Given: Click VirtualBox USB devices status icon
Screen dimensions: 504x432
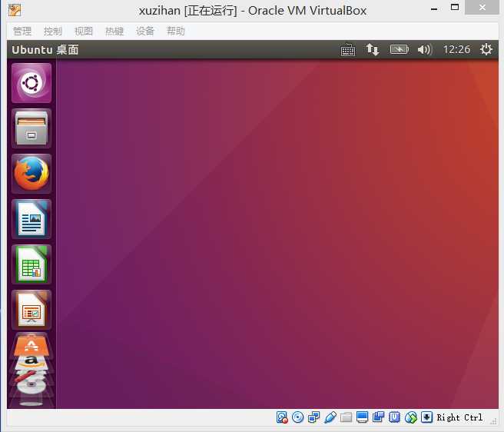Looking at the screenshot, I should click(330, 417).
